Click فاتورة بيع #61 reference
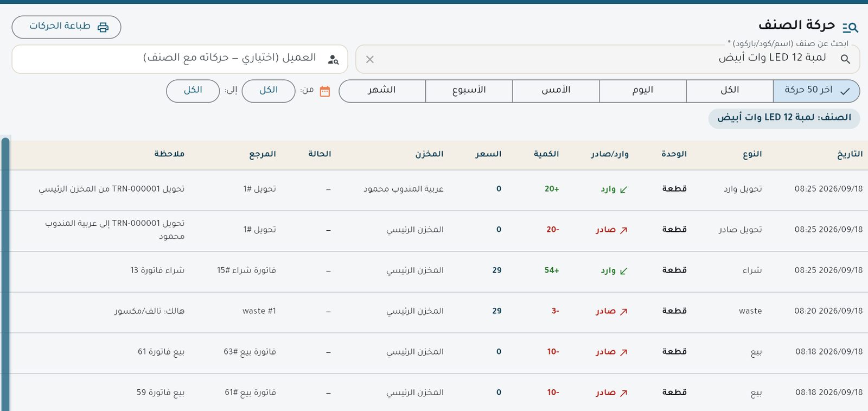The height and width of the screenshot is (411, 868). click(250, 393)
